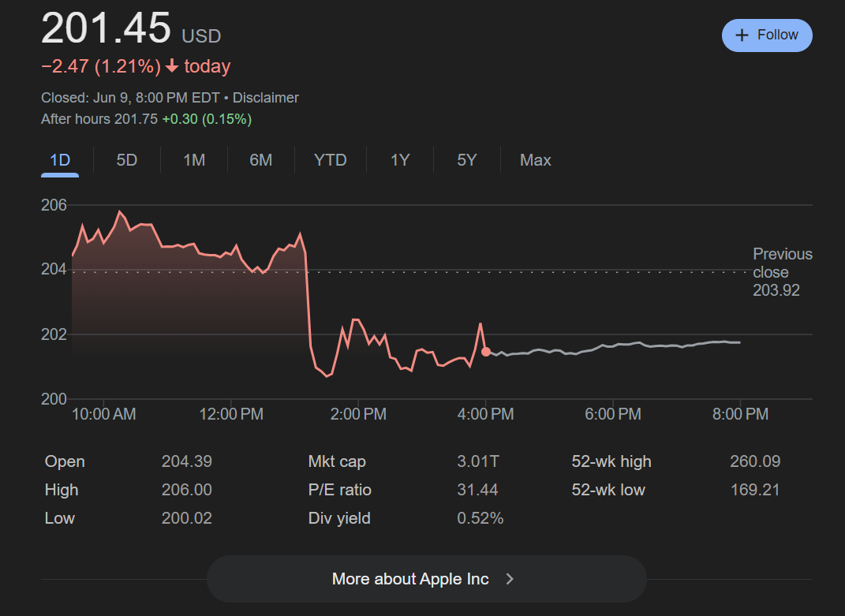Click the 52-wk low value 169.21
Image resolution: width=845 pixels, height=616 pixels.
pos(755,490)
